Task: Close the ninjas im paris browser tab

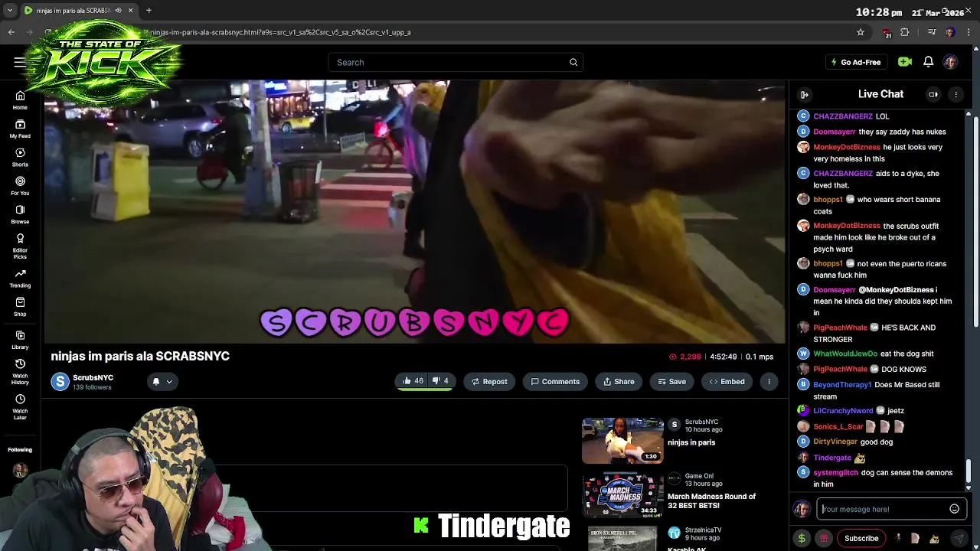Action: tap(130, 11)
